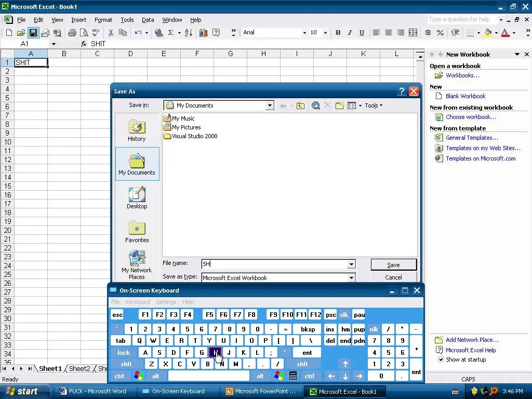Open the Save as type dropdown
The width and height of the screenshot is (532, 399).
[351, 278]
